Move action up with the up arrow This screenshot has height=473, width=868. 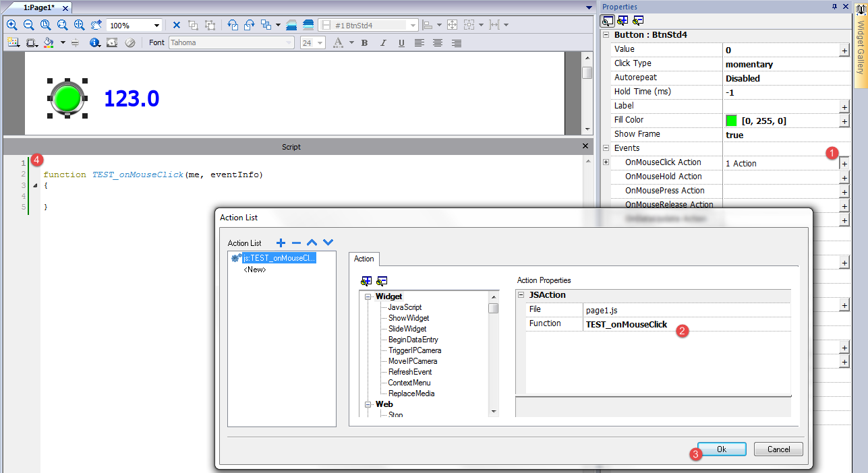[312, 243]
